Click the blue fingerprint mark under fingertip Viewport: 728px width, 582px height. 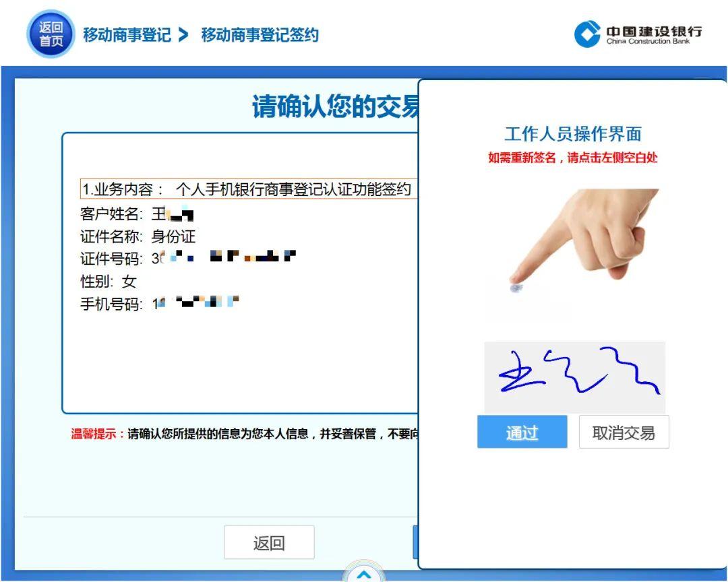[516, 288]
